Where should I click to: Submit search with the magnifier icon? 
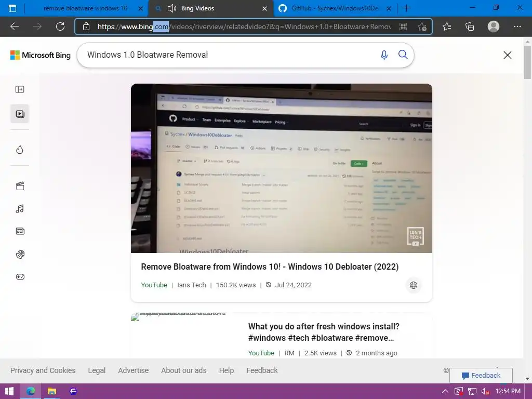pyautogui.click(x=403, y=55)
